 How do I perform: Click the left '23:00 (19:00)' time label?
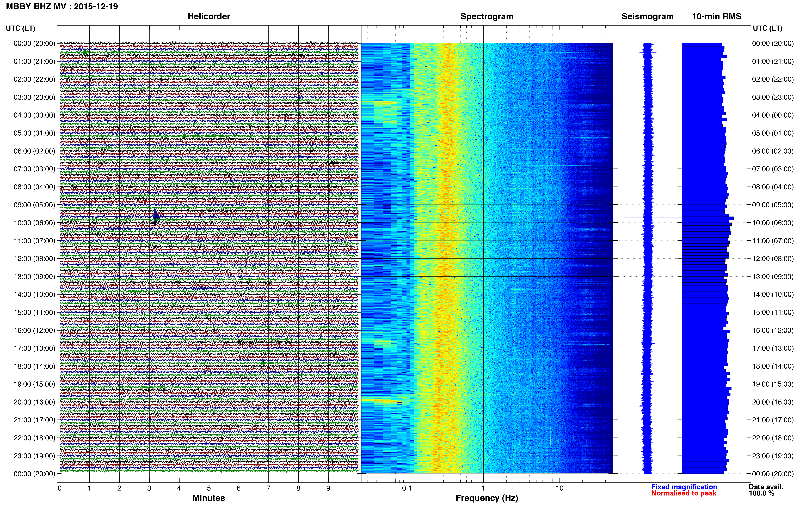[34, 456]
